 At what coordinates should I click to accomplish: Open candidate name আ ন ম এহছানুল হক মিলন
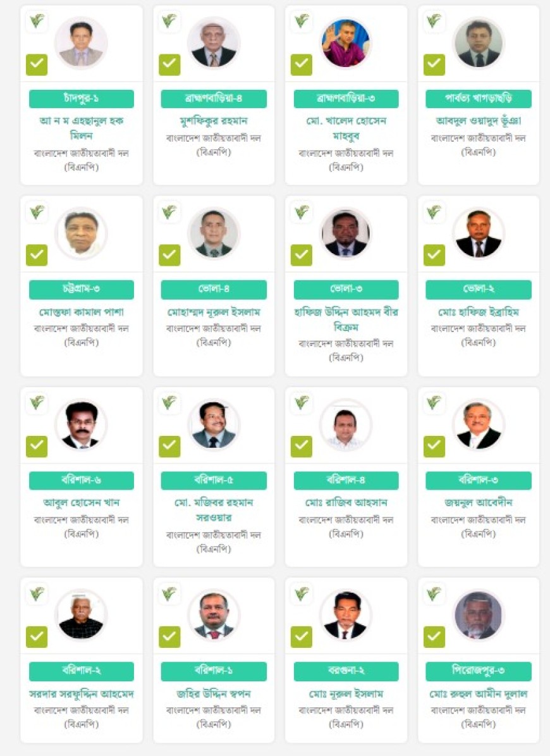(x=82, y=128)
